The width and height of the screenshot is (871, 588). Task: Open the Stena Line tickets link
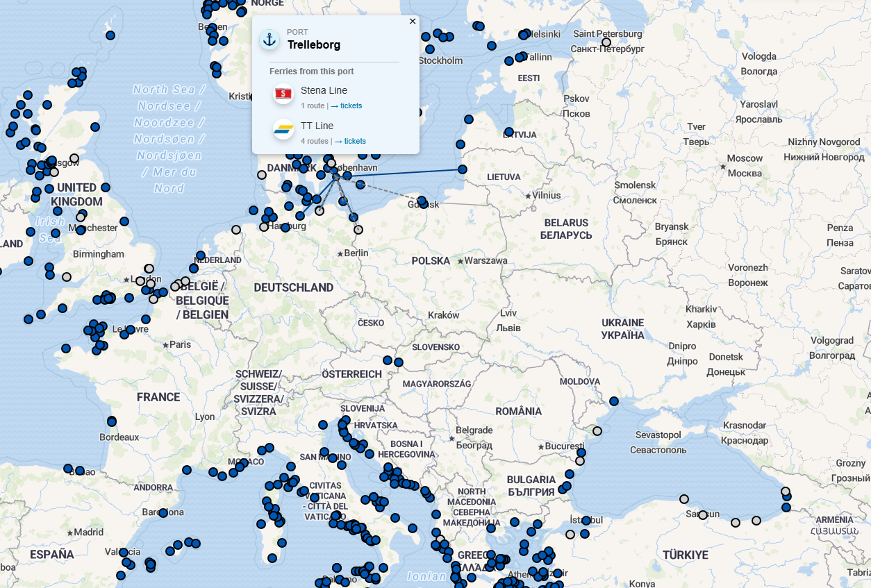point(350,106)
